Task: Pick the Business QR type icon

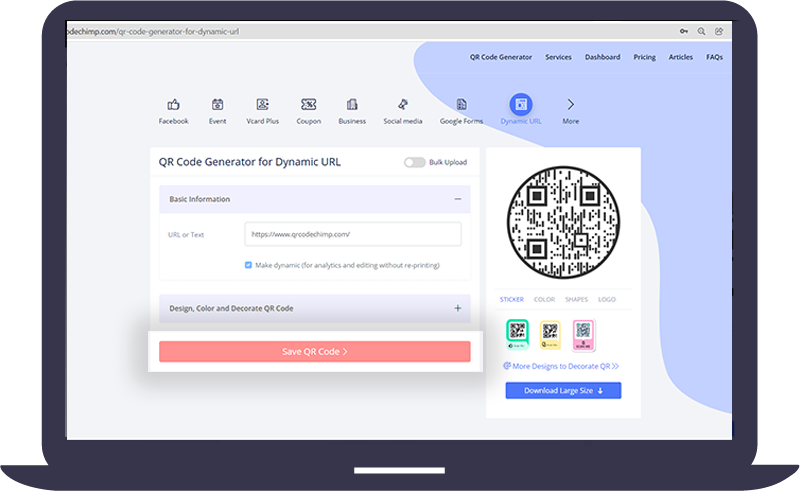Action: (x=352, y=105)
